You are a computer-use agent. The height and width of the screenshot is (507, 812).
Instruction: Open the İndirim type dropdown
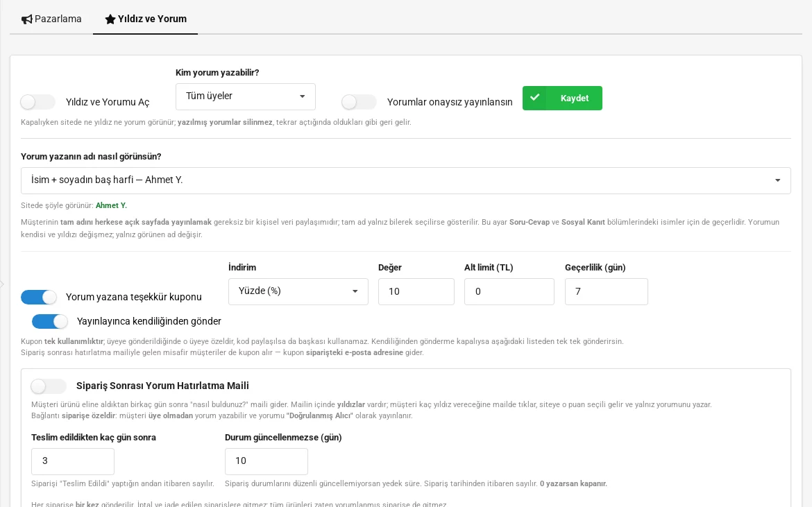298,292
